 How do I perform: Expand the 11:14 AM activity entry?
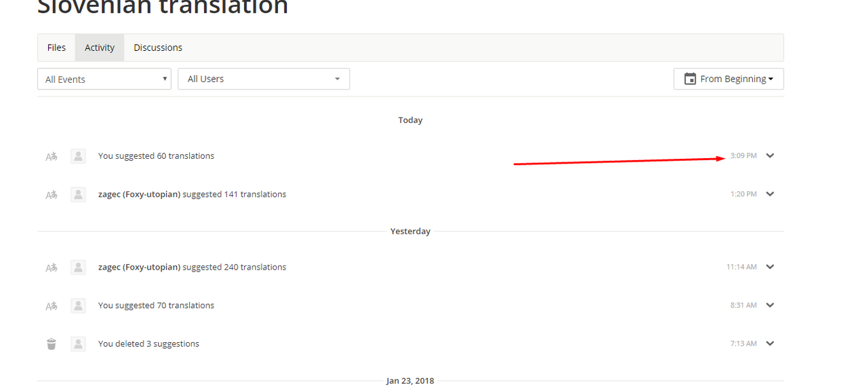coord(770,267)
